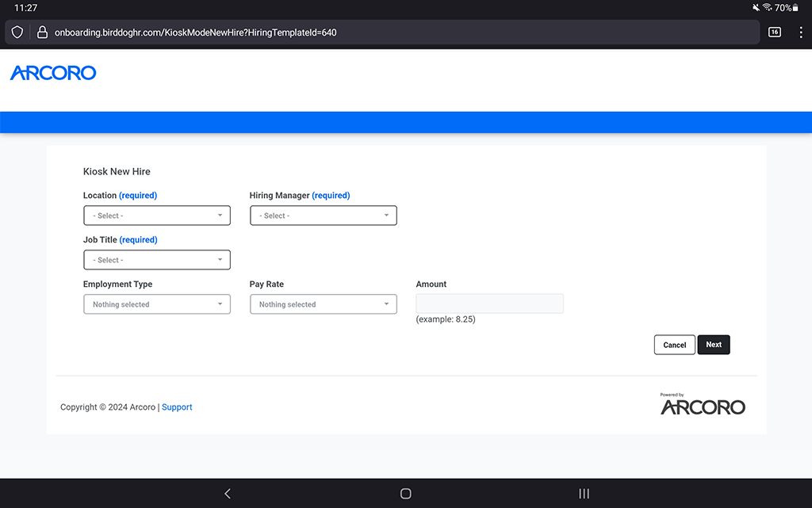Tap the 11:27 clock in status bar
Image resolution: width=812 pixels, height=508 pixels.
pyautogui.click(x=25, y=8)
